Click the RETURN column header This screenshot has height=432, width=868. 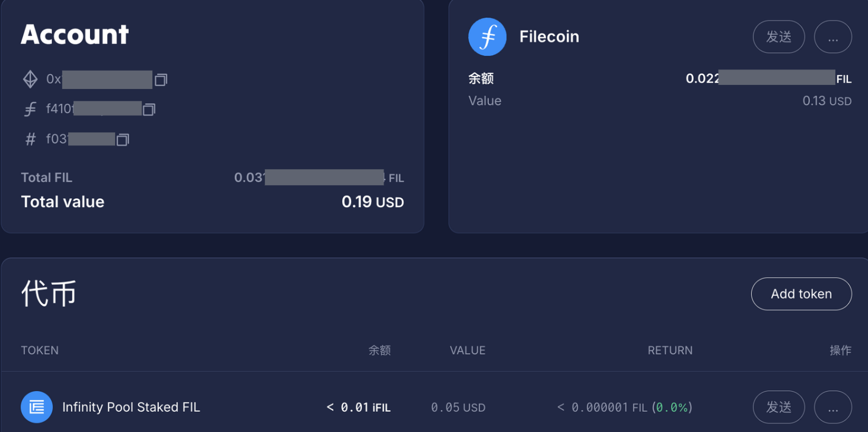click(670, 350)
